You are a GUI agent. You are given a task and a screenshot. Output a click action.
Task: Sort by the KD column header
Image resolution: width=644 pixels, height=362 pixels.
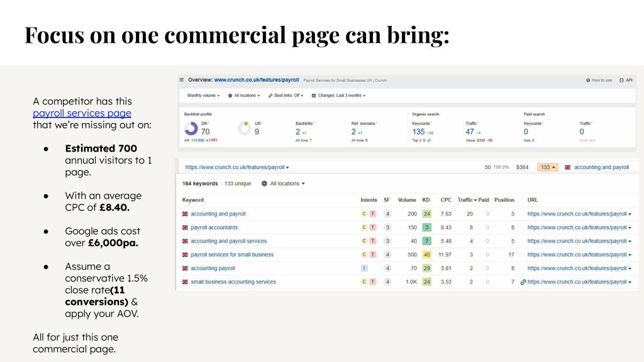pyautogui.click(x=426, y=200)
